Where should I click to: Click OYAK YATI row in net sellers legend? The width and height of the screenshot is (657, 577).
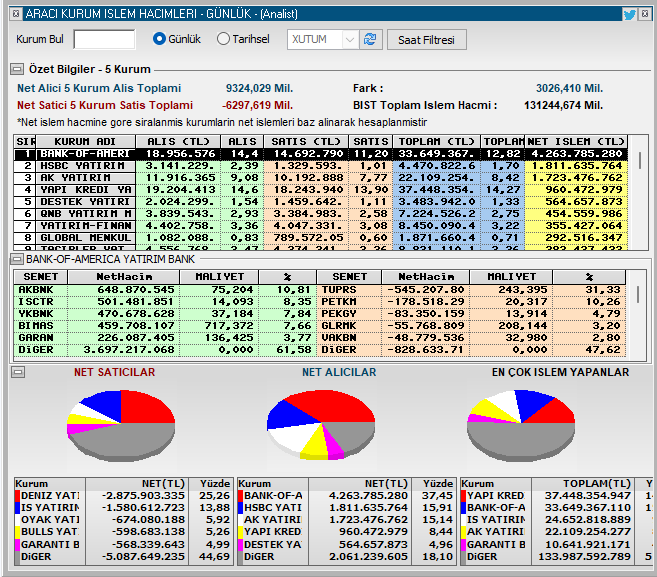click(x=123, y=520)
